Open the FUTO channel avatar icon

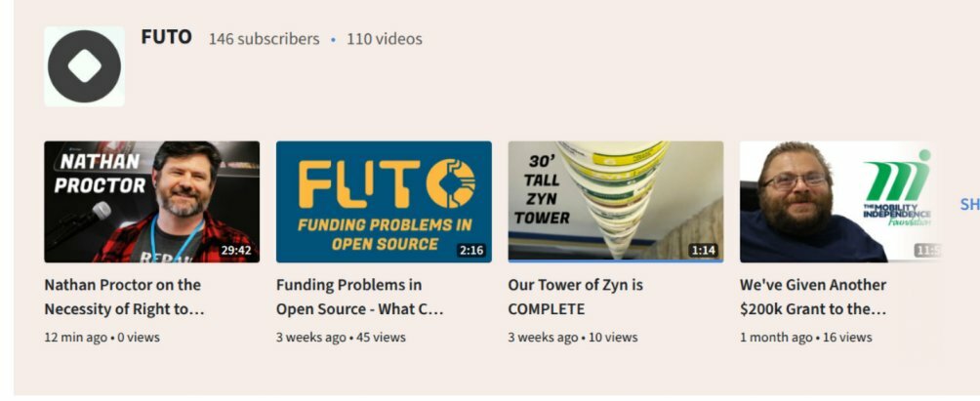[x=84, y=66]
